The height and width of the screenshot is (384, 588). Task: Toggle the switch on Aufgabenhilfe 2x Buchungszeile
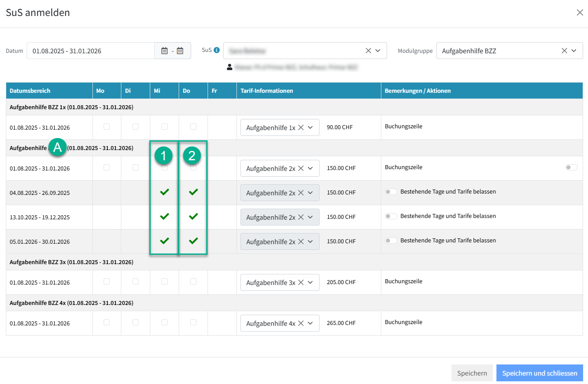[x=571, y=167]
